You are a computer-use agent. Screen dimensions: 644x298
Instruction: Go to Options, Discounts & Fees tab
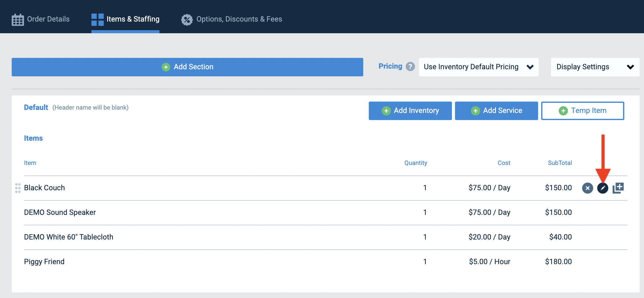coord(231,19)
